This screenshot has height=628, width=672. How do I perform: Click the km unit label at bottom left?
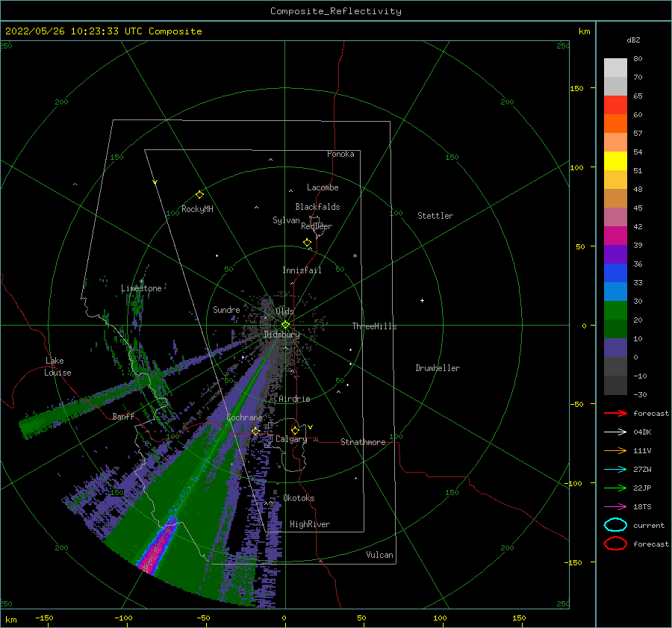point(10,620)
